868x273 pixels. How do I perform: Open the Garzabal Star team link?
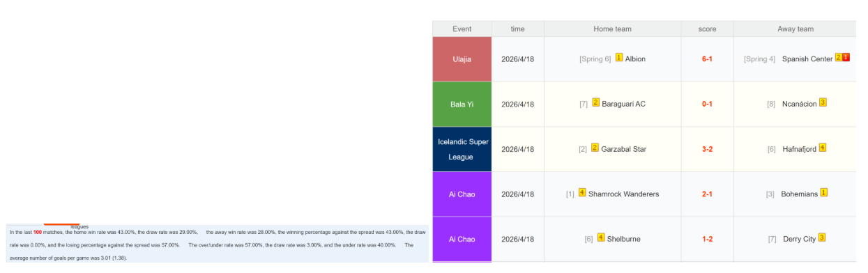point(623,149)
